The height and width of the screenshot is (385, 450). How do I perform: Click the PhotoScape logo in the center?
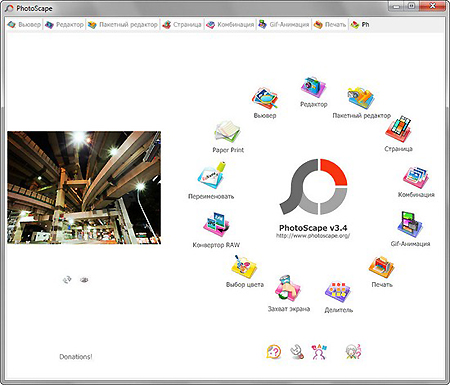click(313, 187)
